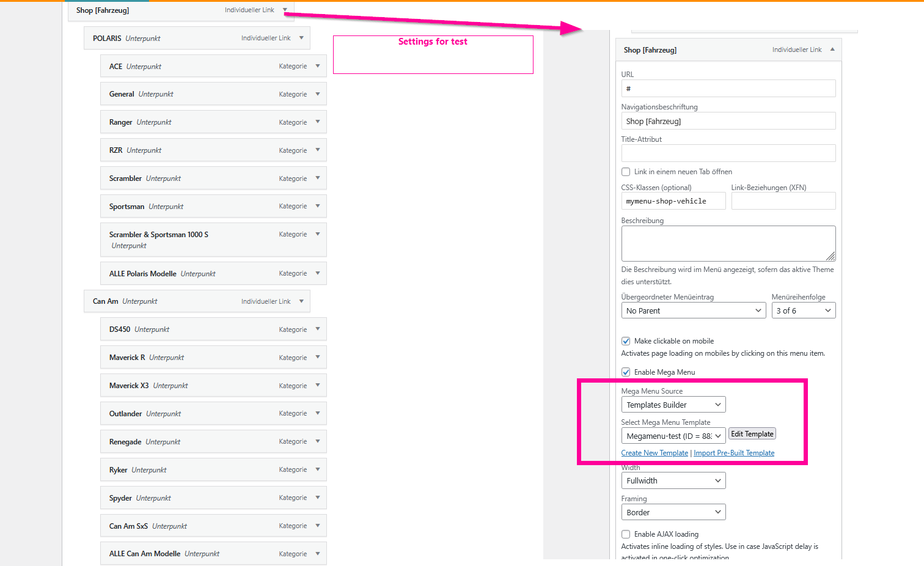This screenshot has height=566, width=924.
Task: Toggle 'Link in einem neuen Tab öffnen' checkbox
Action: (x=626, y=172)
